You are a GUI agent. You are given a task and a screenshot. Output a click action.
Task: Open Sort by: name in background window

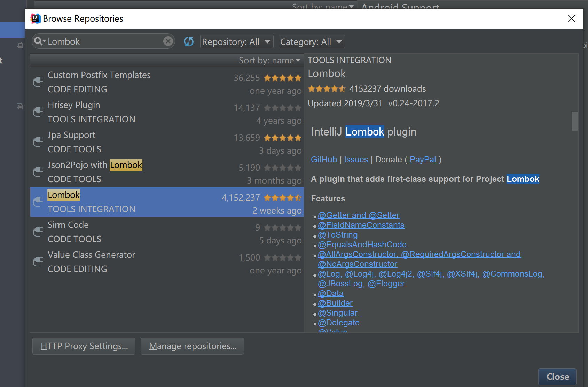pyautogui.click(x=323, y=6)
